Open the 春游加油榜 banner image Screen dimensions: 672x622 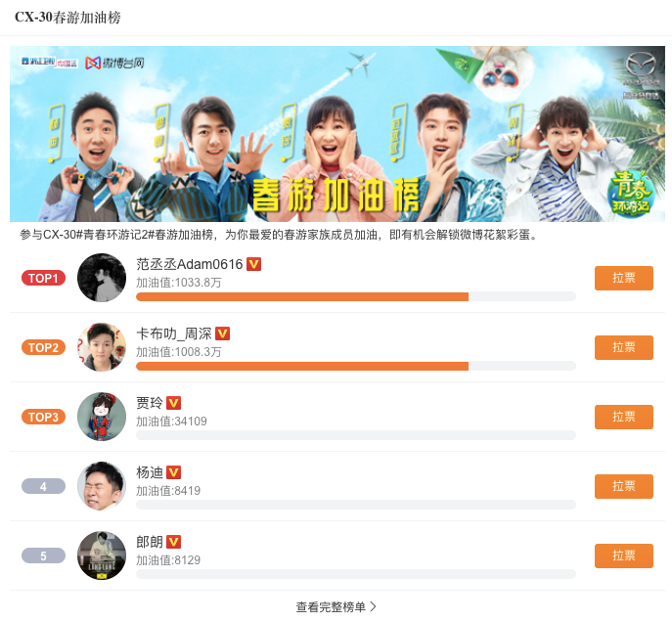(x=337, y=134)
